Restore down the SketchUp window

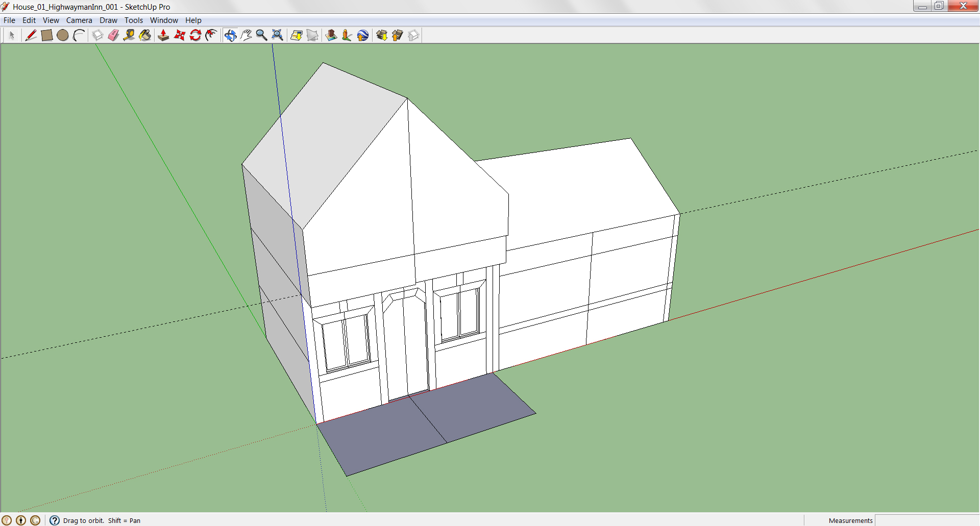pyautogui.click(x=939, y=6)
